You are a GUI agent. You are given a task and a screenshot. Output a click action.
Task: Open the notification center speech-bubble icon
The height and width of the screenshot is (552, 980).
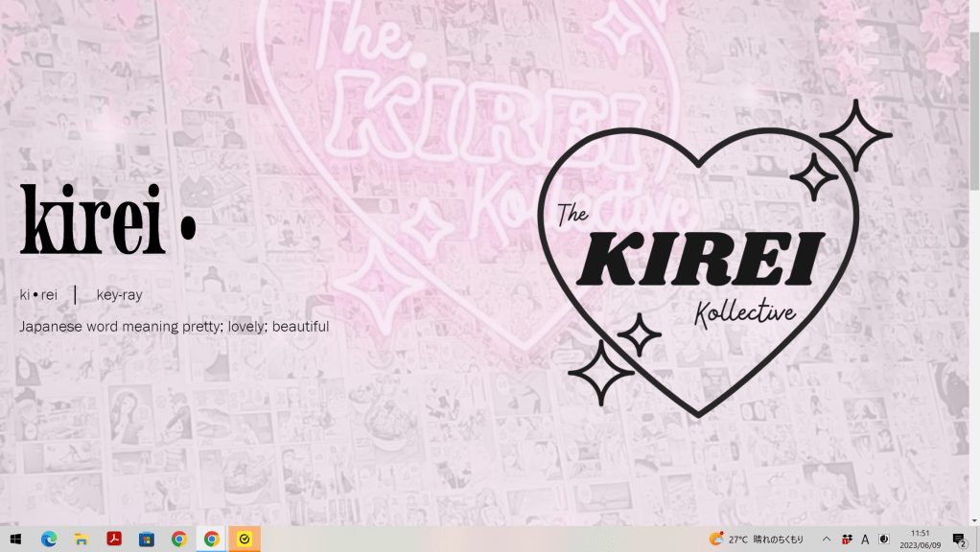958,540
